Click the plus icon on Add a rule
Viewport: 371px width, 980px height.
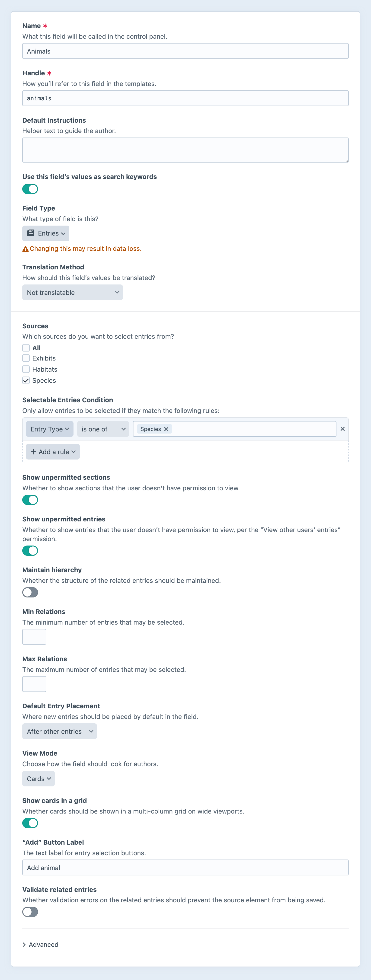click(x=33, y=452)
